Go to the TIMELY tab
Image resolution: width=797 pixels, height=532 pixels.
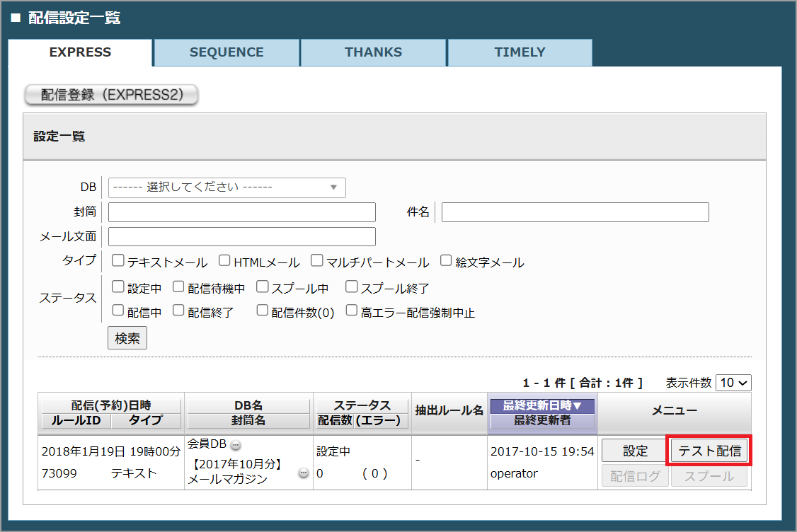(x=520, y=52)
